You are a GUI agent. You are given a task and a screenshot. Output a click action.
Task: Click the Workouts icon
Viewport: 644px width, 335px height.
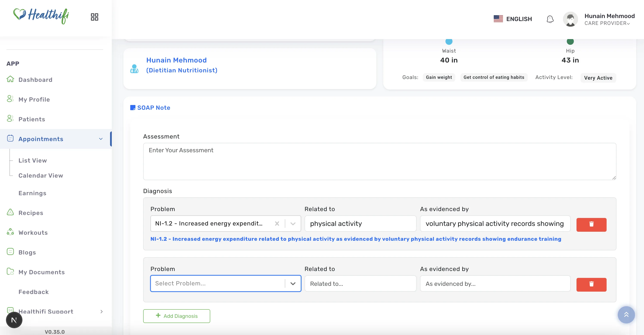point(10,232)
